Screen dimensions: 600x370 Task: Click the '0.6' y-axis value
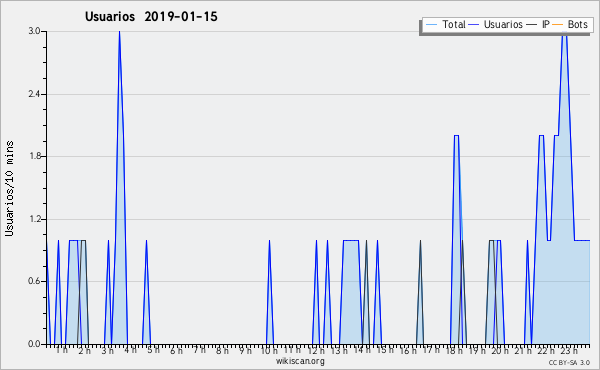(x=34, y=281)
